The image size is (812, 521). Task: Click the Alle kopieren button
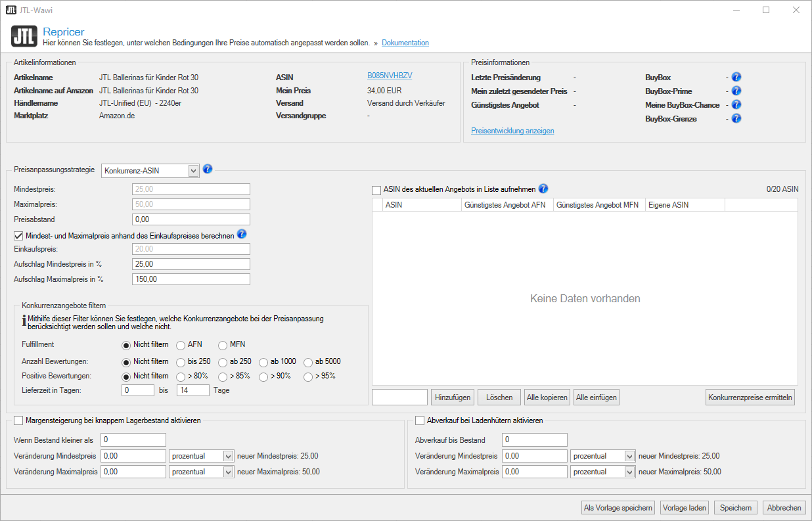tap(547, 397)
